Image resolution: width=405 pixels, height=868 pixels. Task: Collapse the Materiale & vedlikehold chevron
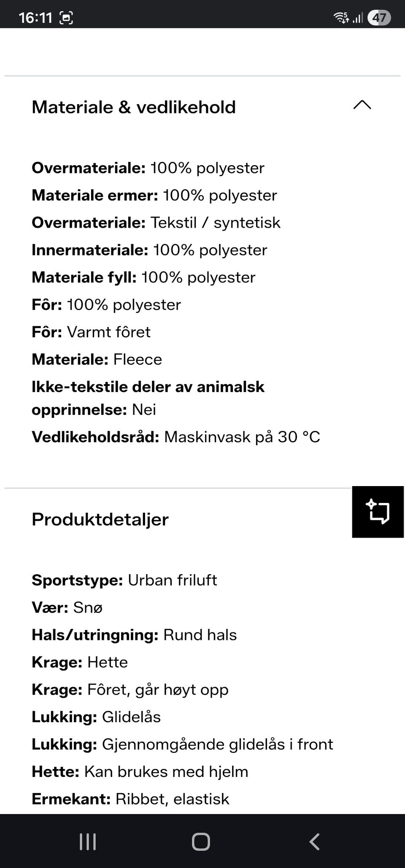pos(362,105)
